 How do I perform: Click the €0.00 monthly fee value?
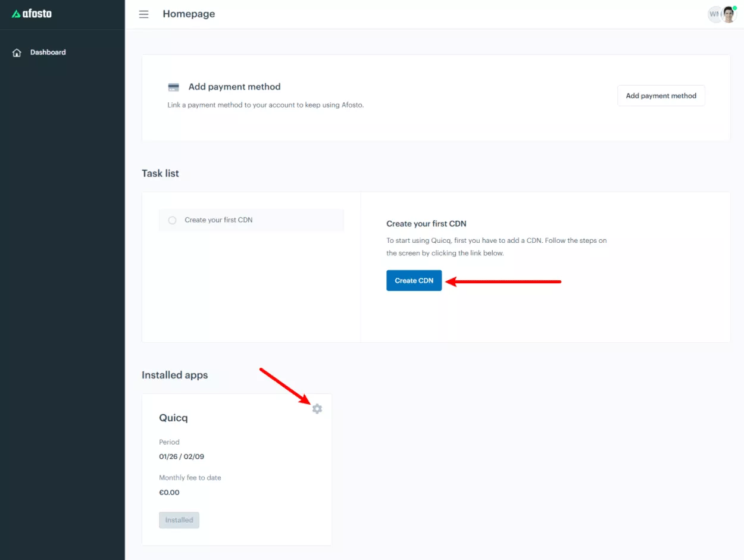[169, 492]
